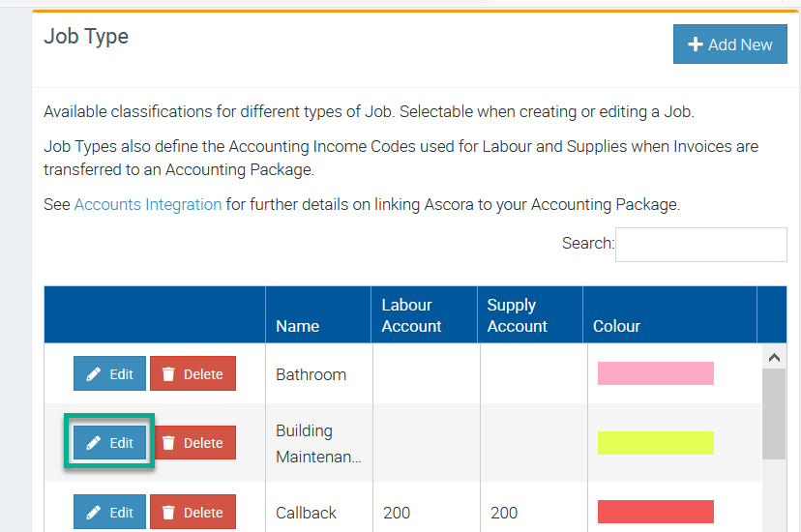
Task: Edit the Building Maintenance job type
Action: click(109, 443)
